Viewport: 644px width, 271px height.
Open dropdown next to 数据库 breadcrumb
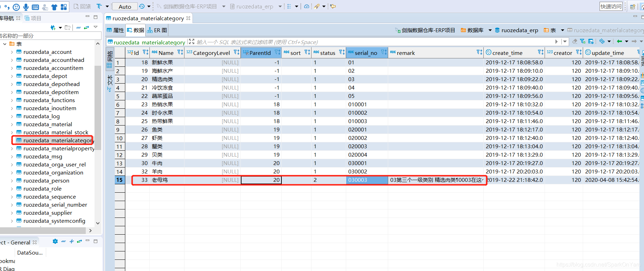pyautogui.click(x=490, y=30)
